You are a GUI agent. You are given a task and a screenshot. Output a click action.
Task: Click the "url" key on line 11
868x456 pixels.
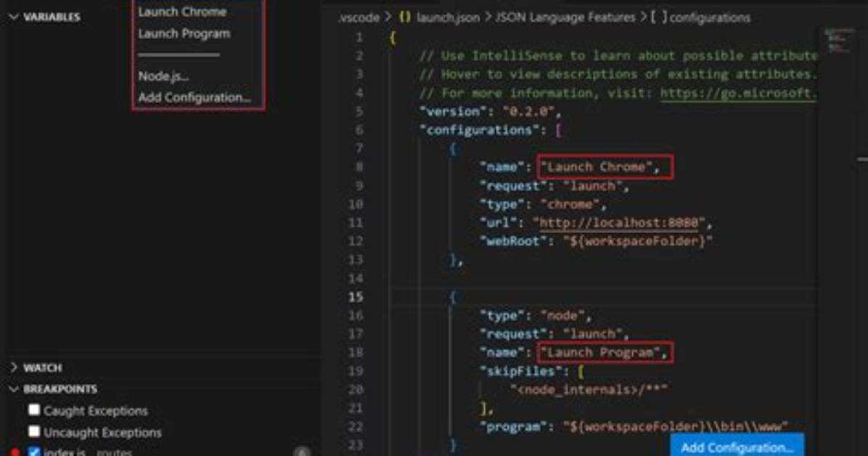point(498,223)
